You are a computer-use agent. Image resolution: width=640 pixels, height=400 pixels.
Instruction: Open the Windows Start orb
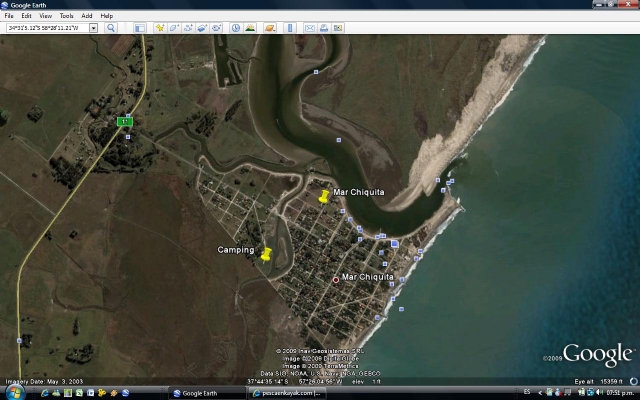click(x=15, y=393)
